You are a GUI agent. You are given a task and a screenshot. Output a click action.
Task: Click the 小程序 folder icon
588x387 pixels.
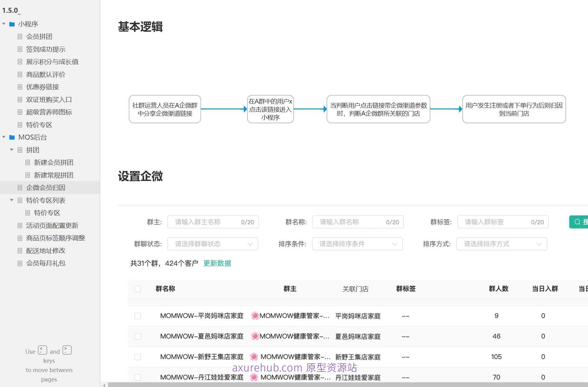coord(12,24)
